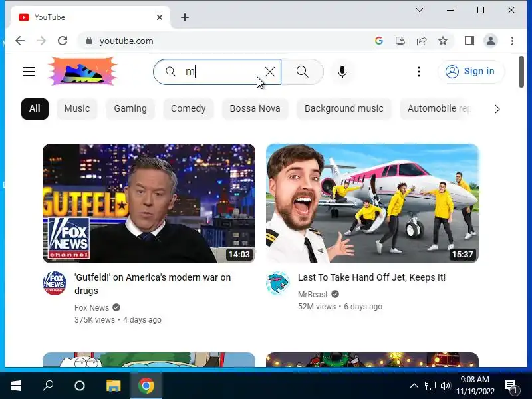Click the install app icon in address bar

[x=400, y=41]
